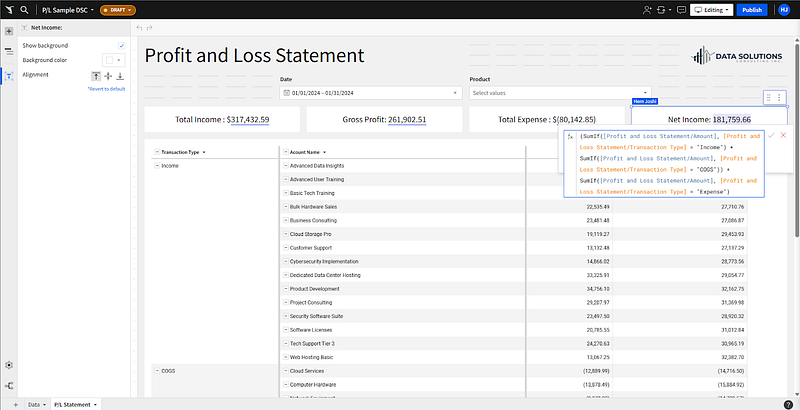The height and width of the screenshot is (410, 800).
Task: Cancel formula with the red X
Action: pyautogui.click(x=783, y=135)
